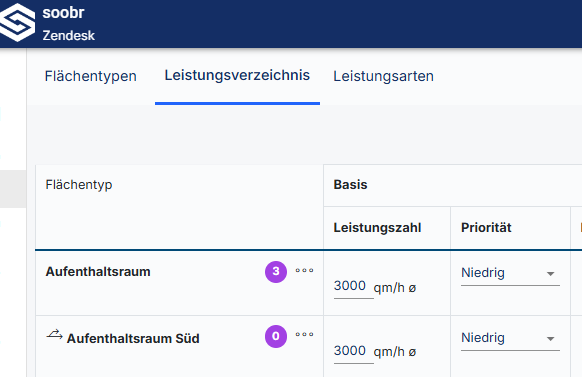
Task: Click the arrow icon beside Aufenthaltsraum Süd
Action: [x=54, y=335]
